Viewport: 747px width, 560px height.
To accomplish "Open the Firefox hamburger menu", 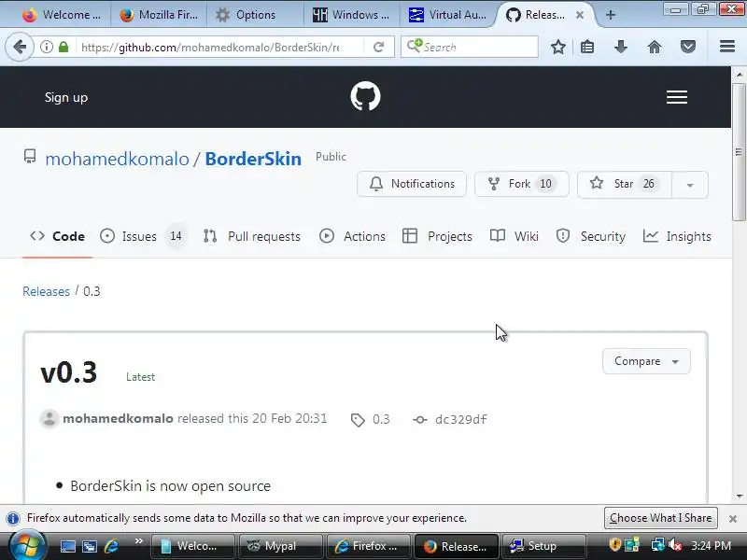I will click(x=727, y=47).
